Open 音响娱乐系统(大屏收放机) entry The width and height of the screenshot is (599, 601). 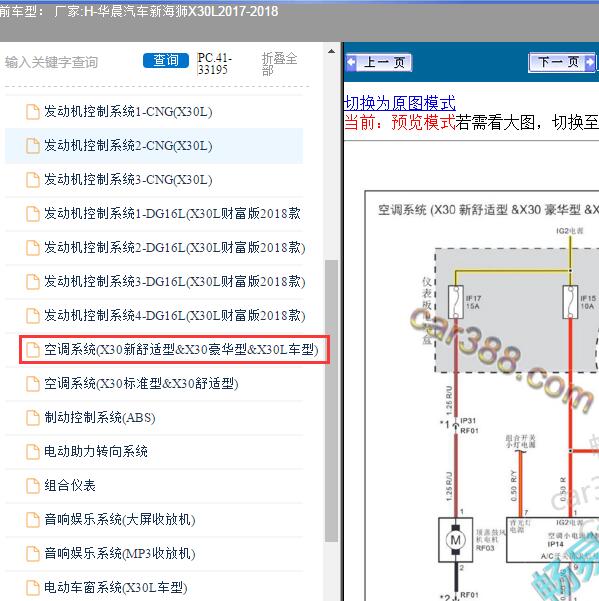[120, 520]
